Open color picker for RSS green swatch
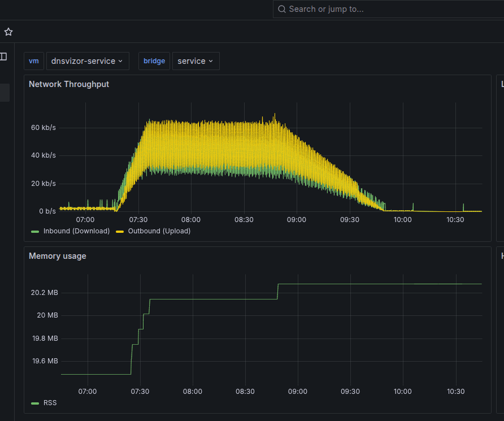504x421 pixels. point(35,403)
